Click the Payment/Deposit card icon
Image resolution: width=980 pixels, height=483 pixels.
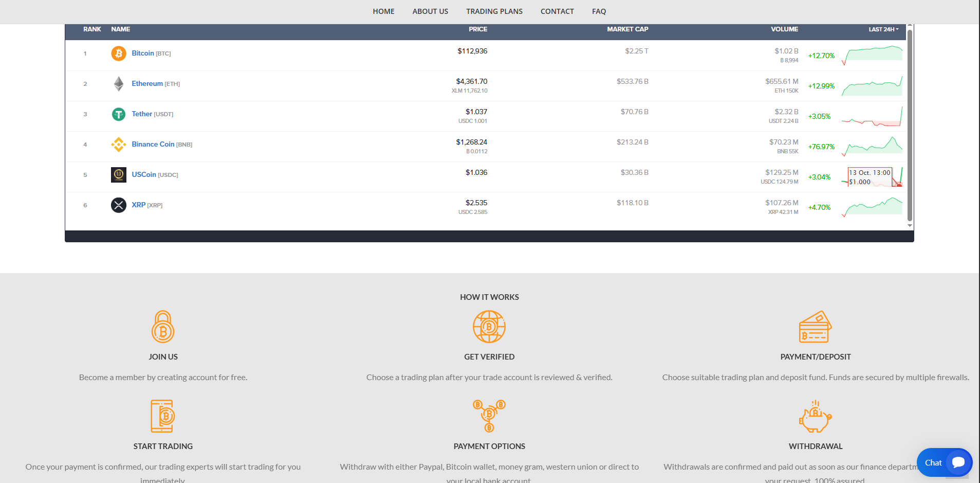815,327
